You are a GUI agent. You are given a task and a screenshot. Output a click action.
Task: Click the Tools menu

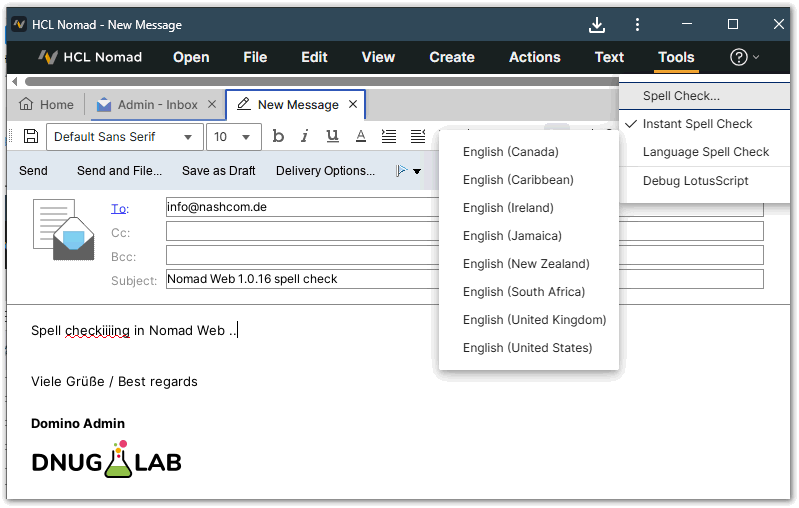(676, 57)
